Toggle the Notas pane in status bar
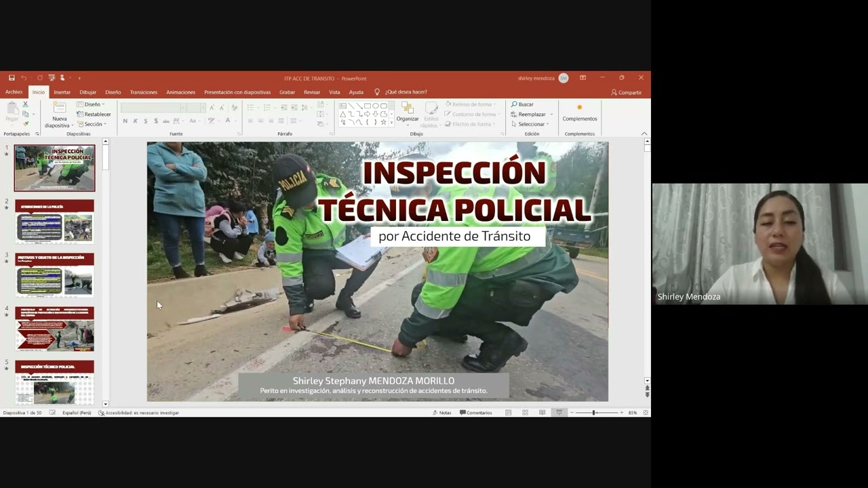Screen dimensions: 868x488 point(442,413)
